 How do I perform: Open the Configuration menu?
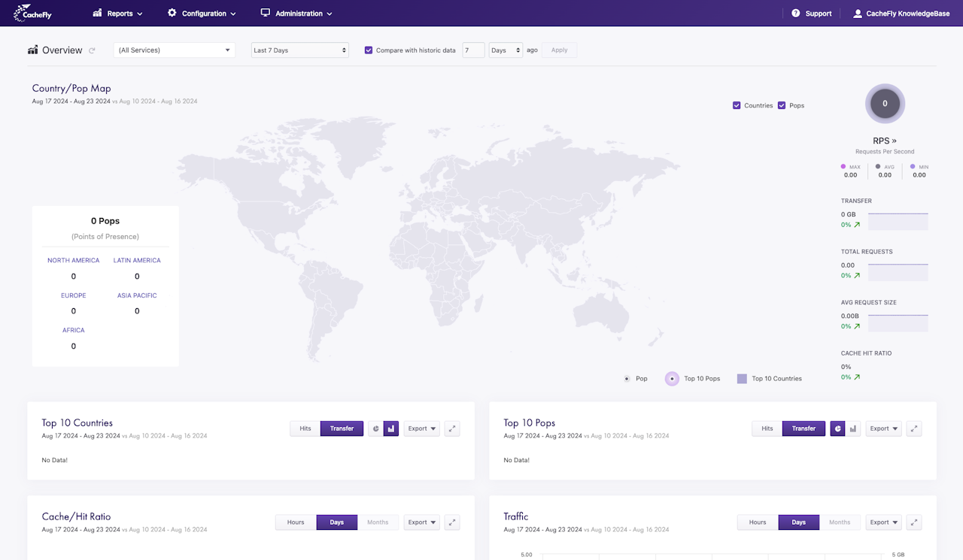click(x=202, y=14)
